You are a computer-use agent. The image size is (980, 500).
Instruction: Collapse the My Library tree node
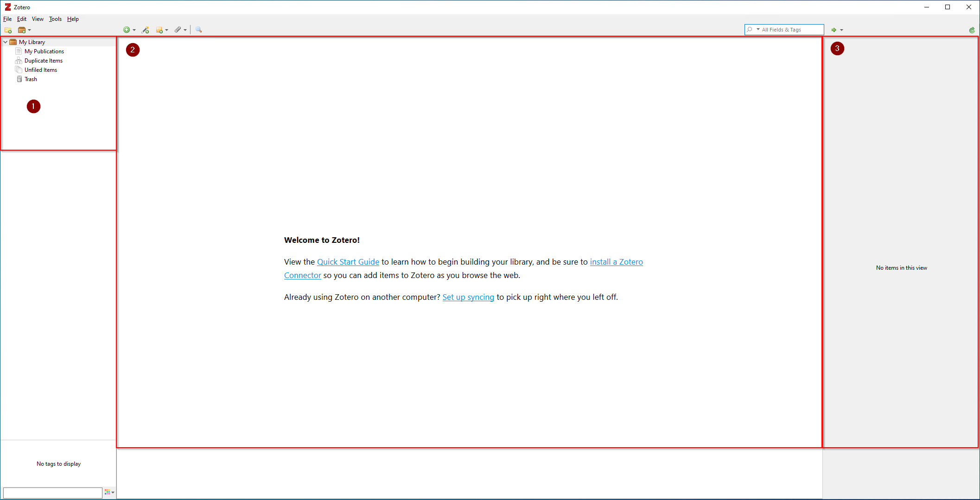tap(5, 42)
